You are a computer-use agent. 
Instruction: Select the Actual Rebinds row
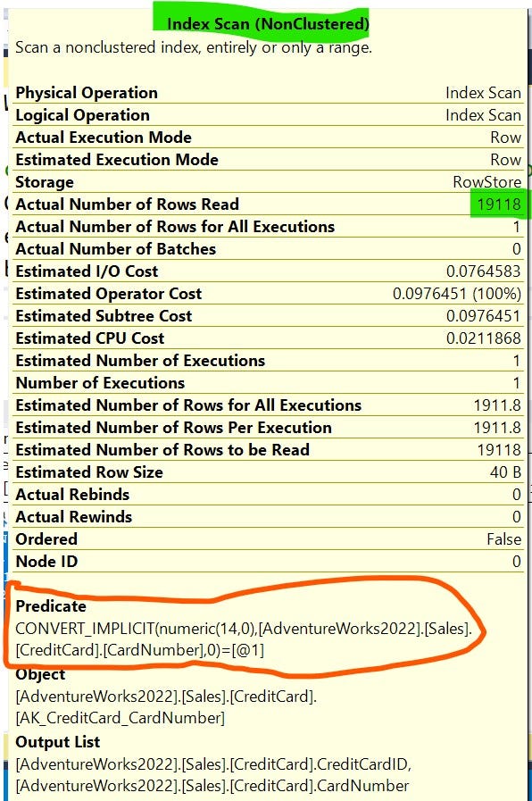(x=268, y=495)
